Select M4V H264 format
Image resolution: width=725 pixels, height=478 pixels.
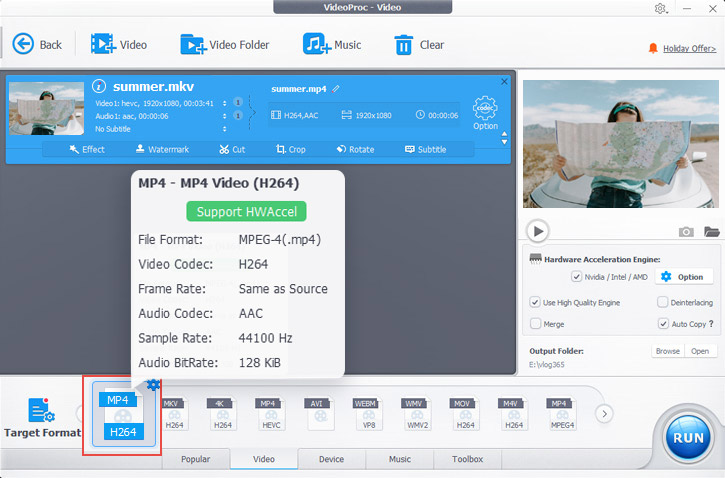514,414
